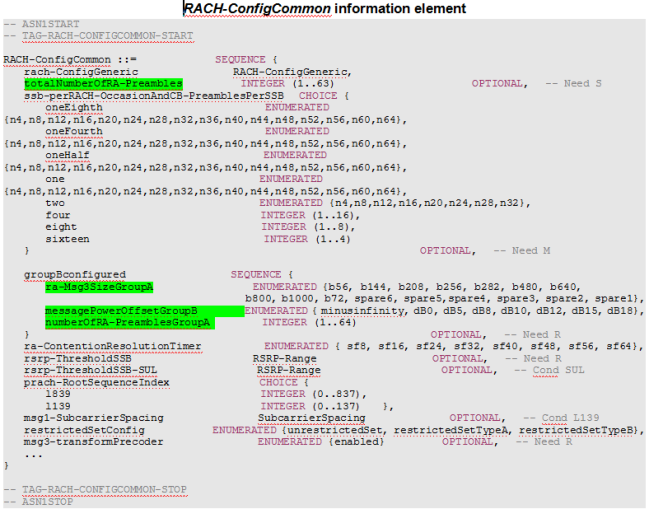This screenshot has width=650, height=510.
Task: Click the 'two' choice name
Action: (55, 203)
